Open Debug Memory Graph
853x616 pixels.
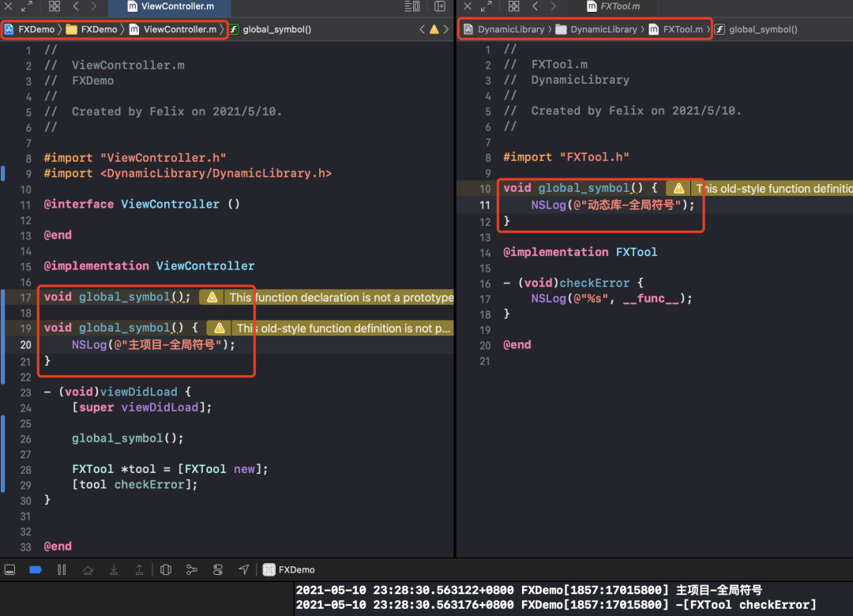191,569
